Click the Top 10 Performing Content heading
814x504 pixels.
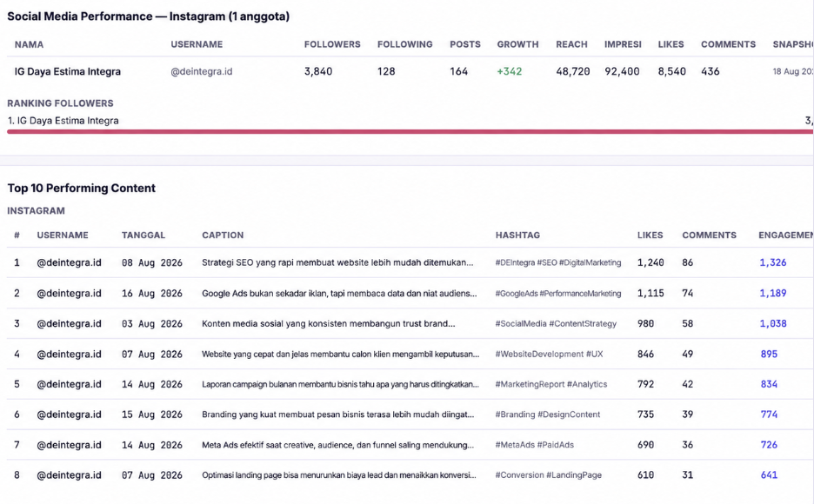[82, 189]
